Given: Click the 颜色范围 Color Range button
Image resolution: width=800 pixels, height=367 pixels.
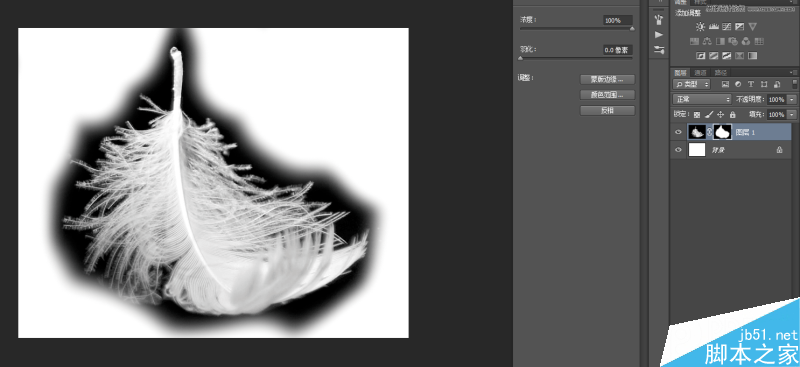Looking at the screenshot, I should (x=607, y=94).
